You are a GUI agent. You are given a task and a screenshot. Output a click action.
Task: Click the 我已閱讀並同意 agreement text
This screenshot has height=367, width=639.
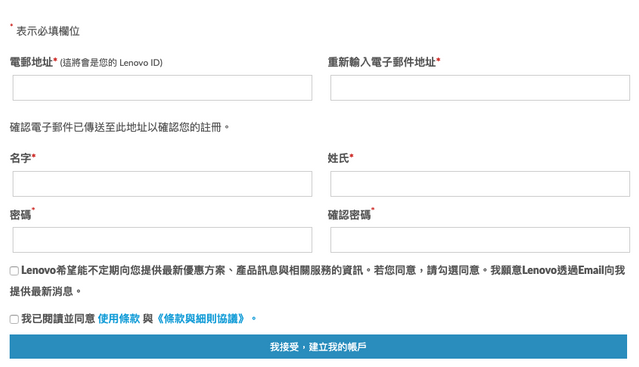click(x=58, y=319)
